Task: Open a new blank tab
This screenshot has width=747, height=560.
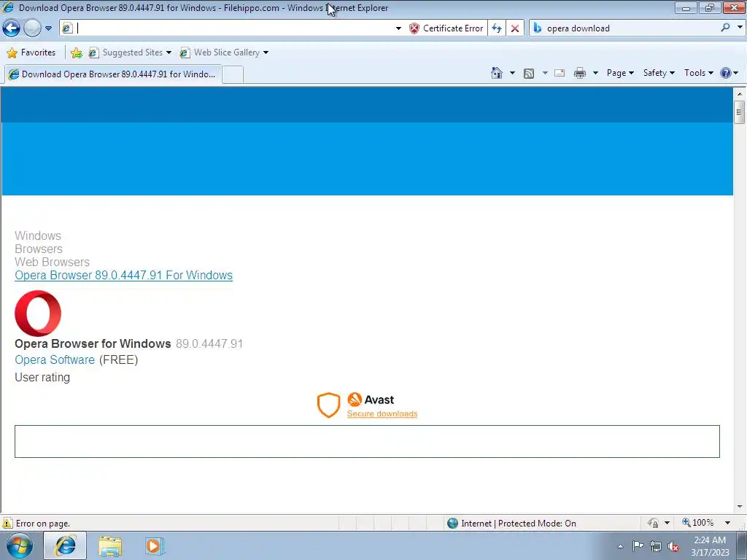Action: pos(233,74)
